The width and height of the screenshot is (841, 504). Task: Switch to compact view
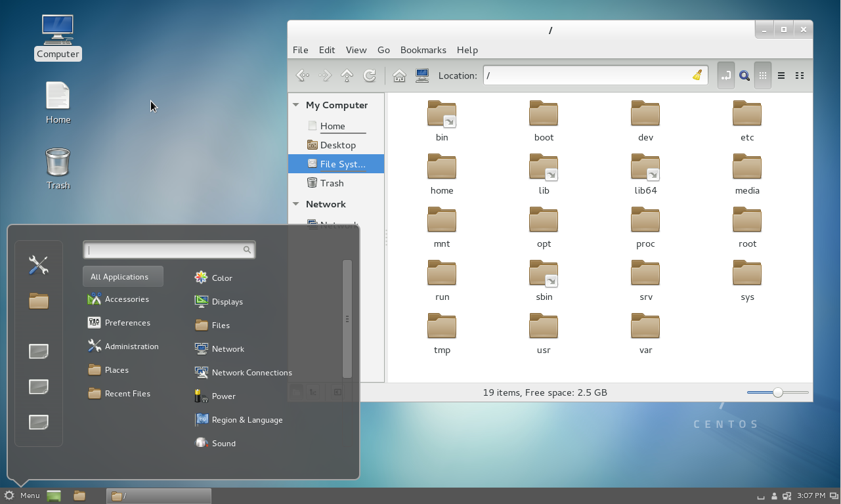point(799,75)
